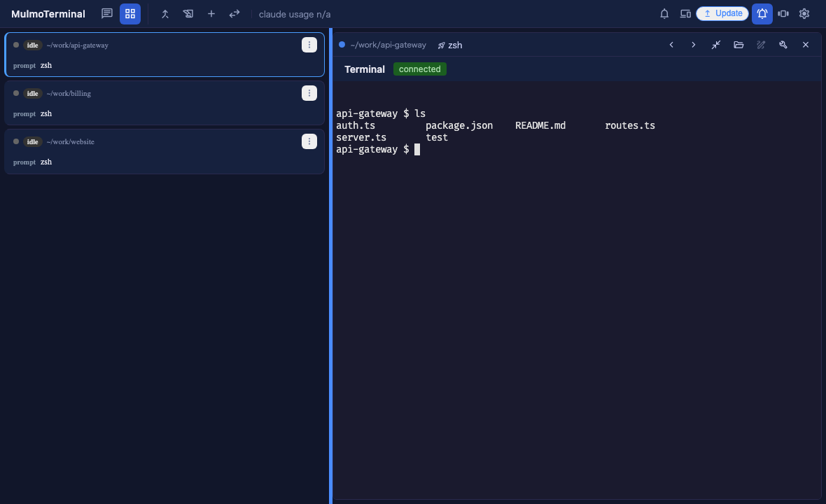
Task: Click idle badge on api-gateway session
Action: pos(33,45)
